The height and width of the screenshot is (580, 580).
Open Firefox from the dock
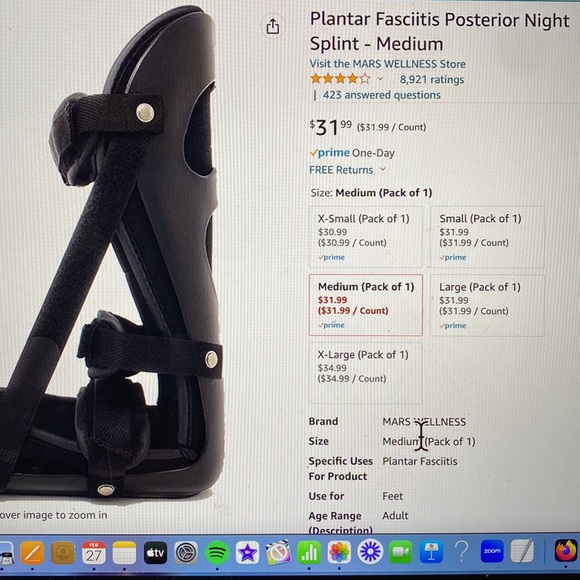coord(566,551)
